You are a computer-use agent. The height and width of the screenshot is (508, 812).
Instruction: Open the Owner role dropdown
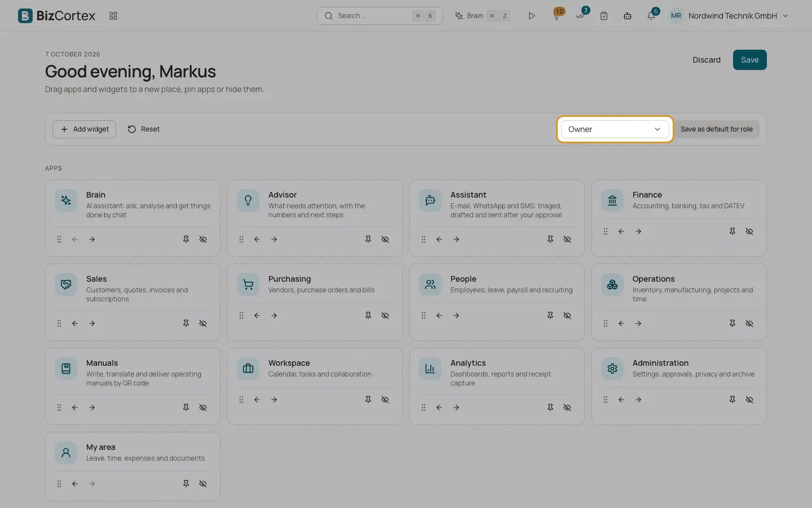tap(615, 129)
